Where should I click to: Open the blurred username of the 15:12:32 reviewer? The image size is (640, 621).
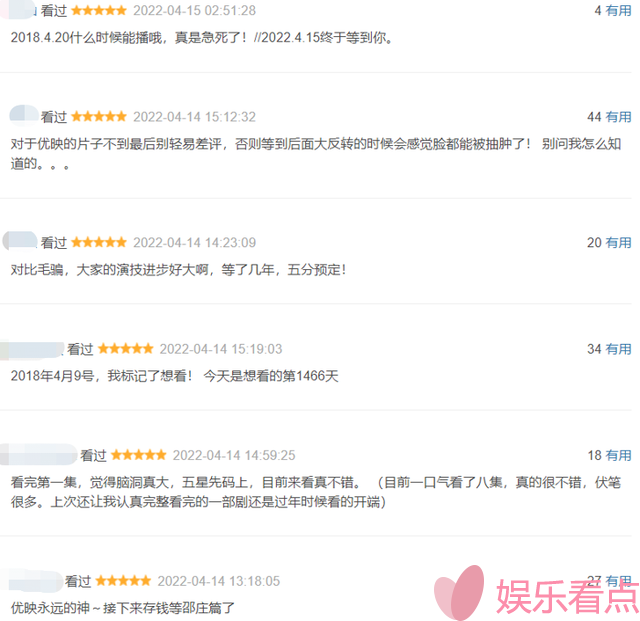click(24, 115)
